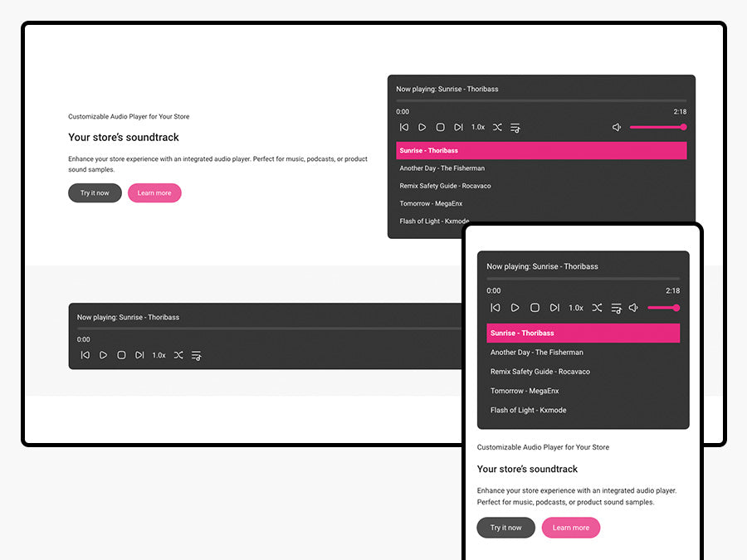Click the pink 'Learn more' desktop button
747x560 pixels.
154,193
